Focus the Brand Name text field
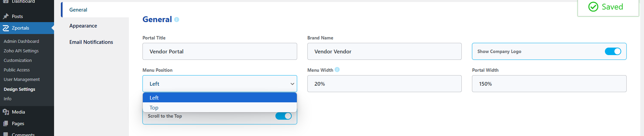 click(384, 51)
